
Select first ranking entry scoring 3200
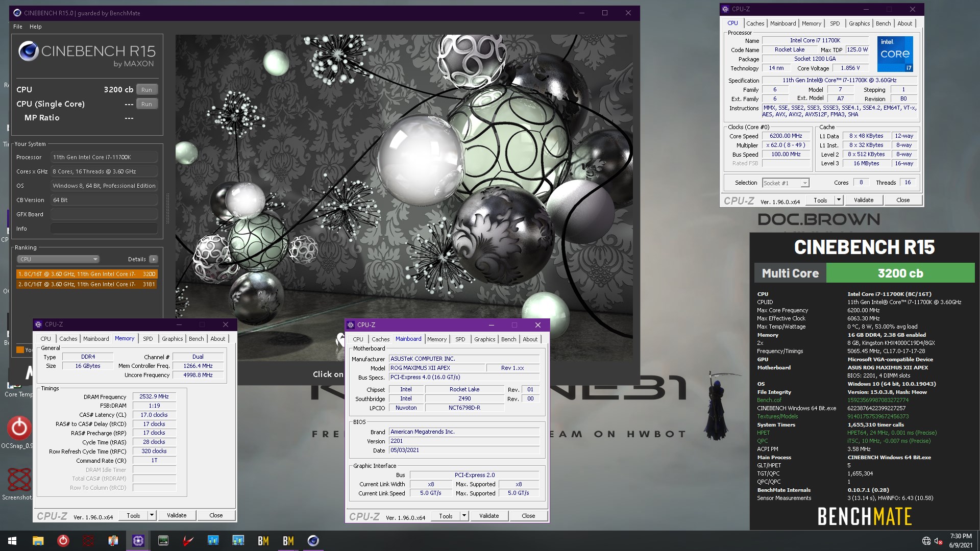tap(87, 274)
